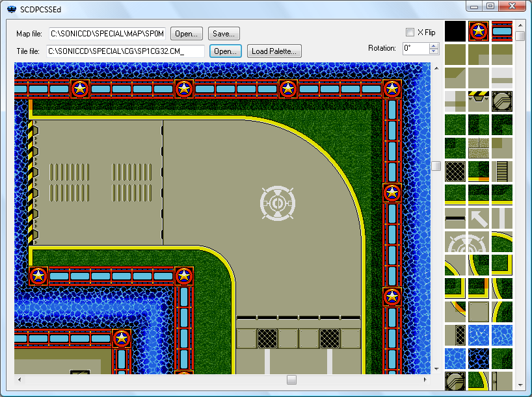
Task: Close the SCDPCSSEd window
Action: (x=512, y=6)
